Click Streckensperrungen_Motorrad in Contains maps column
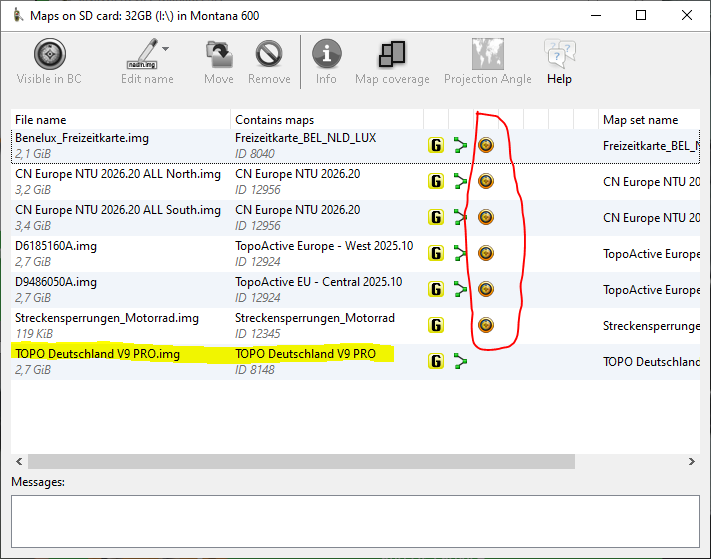This screenshot has width=711, height=559. point(315,318)
